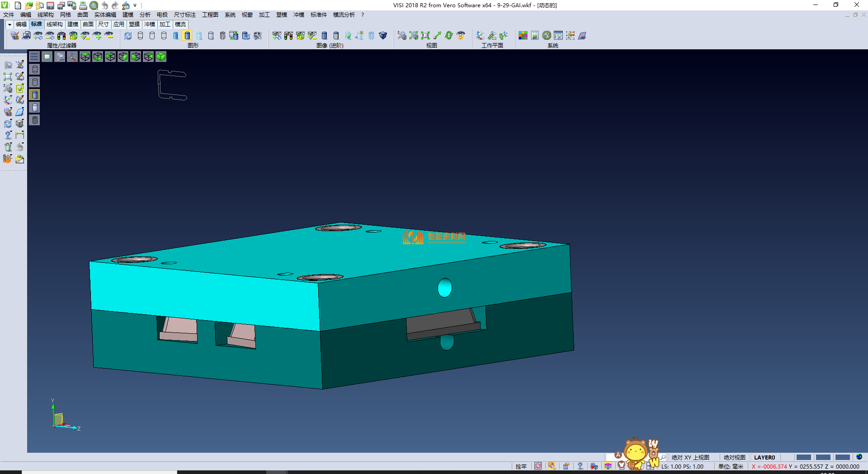
Task: Toggle wireframe cylinder mode in left viewport strip
Action: tap(35, 69)
